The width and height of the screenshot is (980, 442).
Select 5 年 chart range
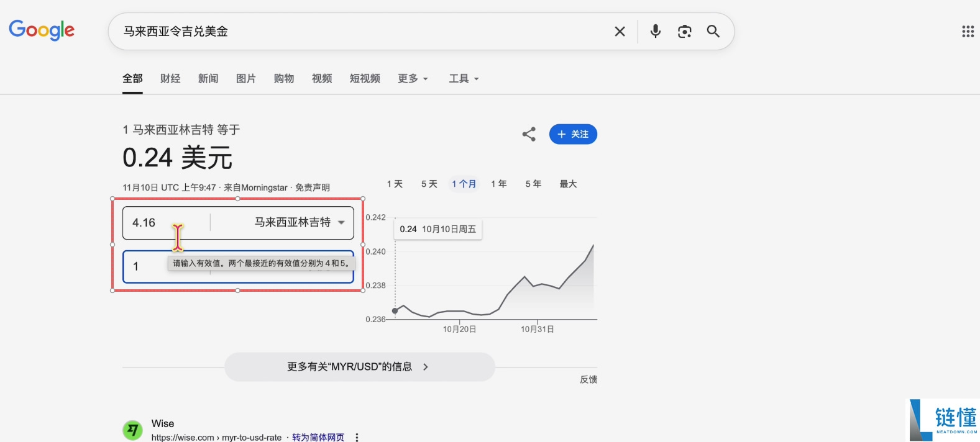[x=533, y=184]
